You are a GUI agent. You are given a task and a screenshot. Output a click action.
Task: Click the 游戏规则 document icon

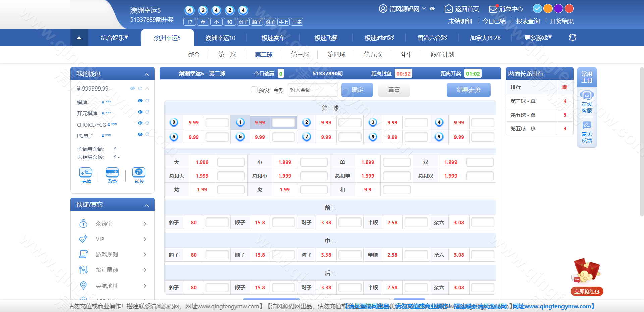83,254
